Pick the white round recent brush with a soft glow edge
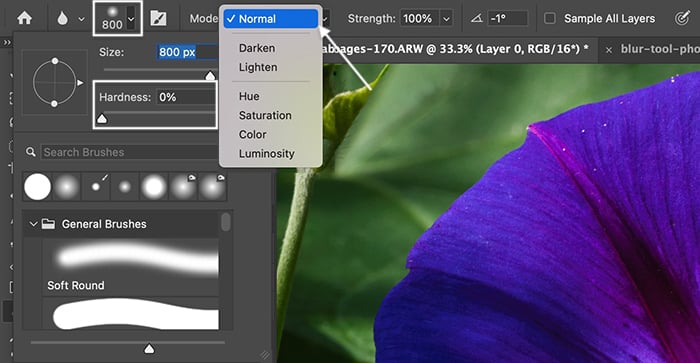Viewport: 700px width, 363px height. coord(154,187)
